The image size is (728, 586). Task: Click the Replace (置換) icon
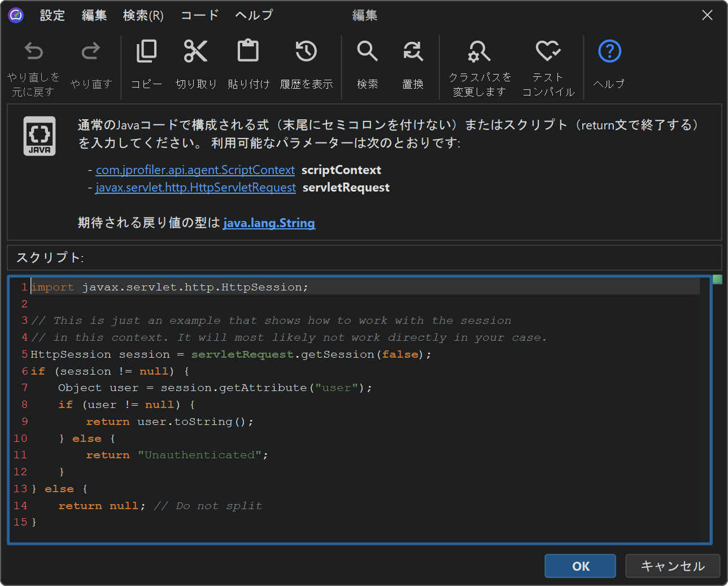pyautogui.click(x=413, y=52)
